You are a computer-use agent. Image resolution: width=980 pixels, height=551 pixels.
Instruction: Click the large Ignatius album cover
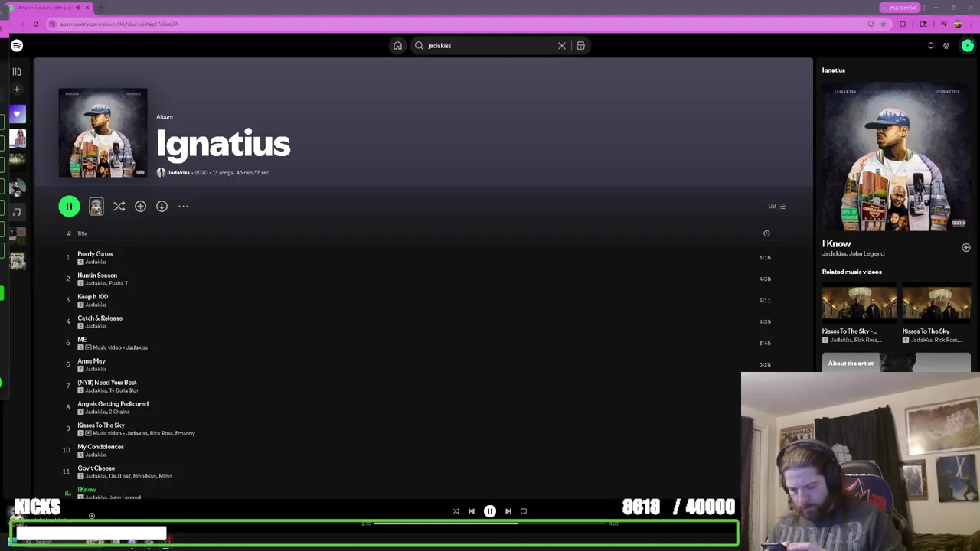point(103,133)
